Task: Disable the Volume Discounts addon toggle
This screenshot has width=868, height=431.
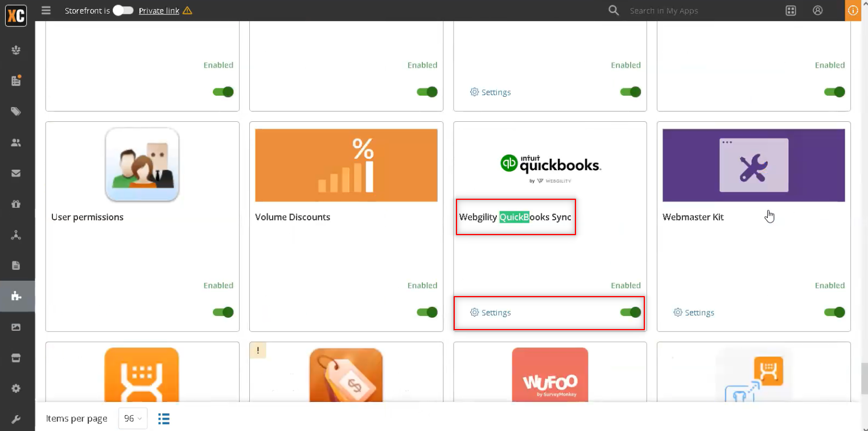Action: click(427, 312)
